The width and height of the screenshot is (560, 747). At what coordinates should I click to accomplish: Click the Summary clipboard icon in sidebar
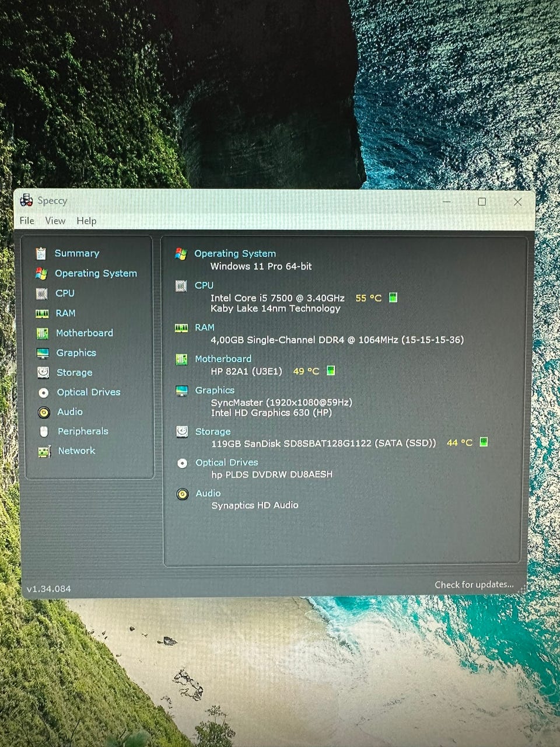coord(41,253)
